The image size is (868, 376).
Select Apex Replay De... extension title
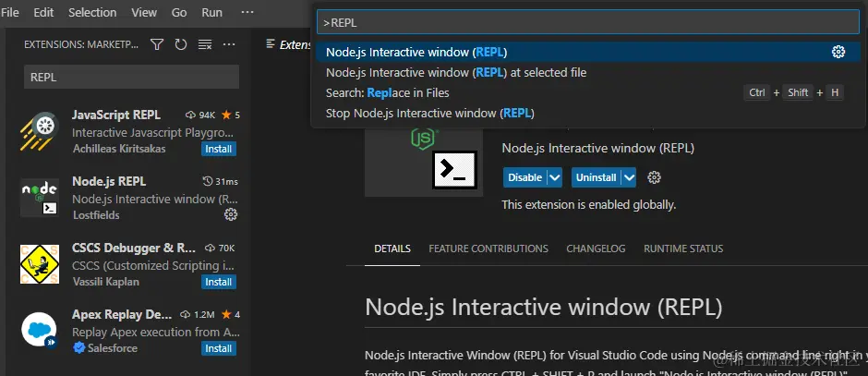(122, 314)
